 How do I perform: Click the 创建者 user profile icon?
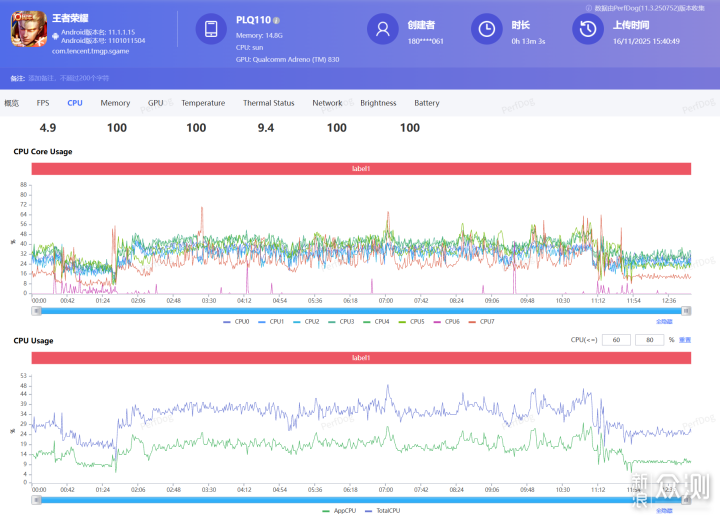tap(382, 30)
